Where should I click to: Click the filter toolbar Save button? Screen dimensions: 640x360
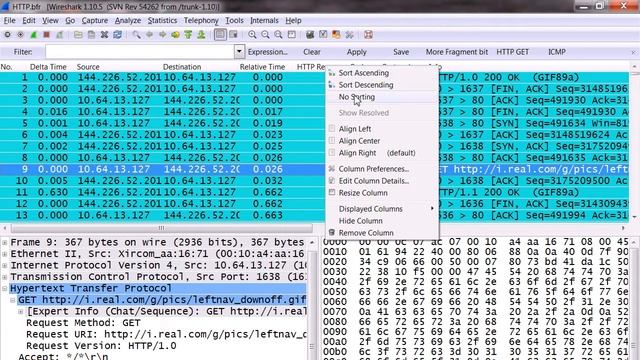coord(401,52)
